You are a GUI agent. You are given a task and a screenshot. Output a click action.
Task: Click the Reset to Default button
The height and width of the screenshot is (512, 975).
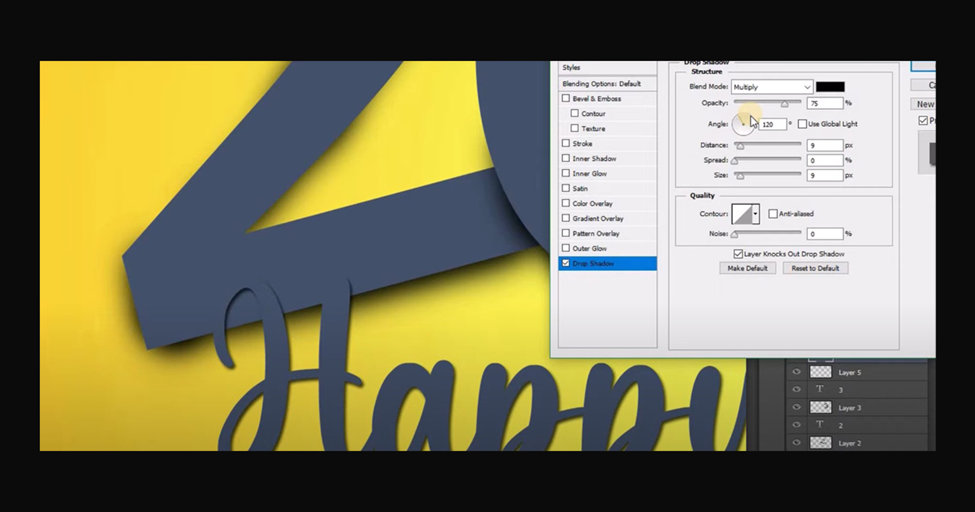click(x=815, y=268)
